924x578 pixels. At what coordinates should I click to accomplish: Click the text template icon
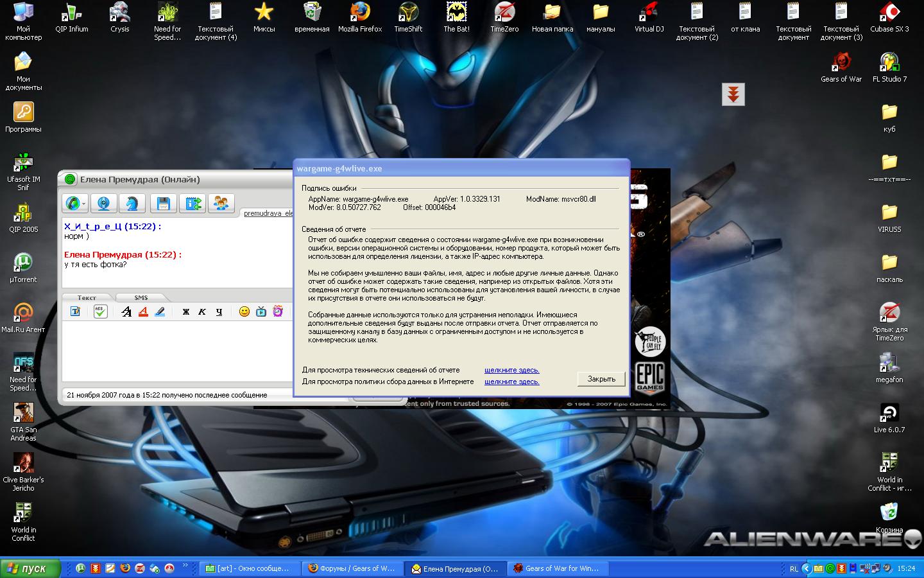tap(75, 311)
